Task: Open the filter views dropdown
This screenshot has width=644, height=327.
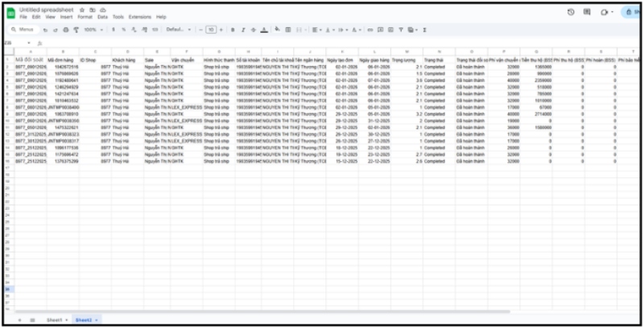Action: pyautogui.click(x=412, y=30)
